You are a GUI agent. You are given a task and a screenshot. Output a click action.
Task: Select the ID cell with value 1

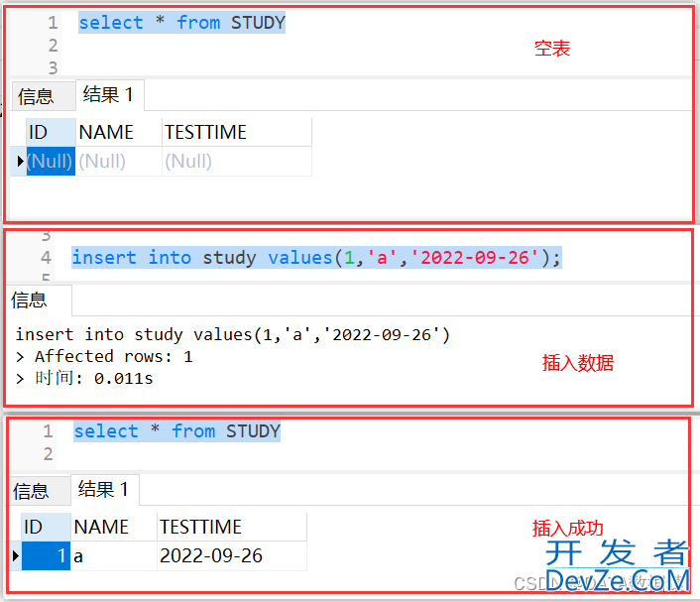click(46, 556)
